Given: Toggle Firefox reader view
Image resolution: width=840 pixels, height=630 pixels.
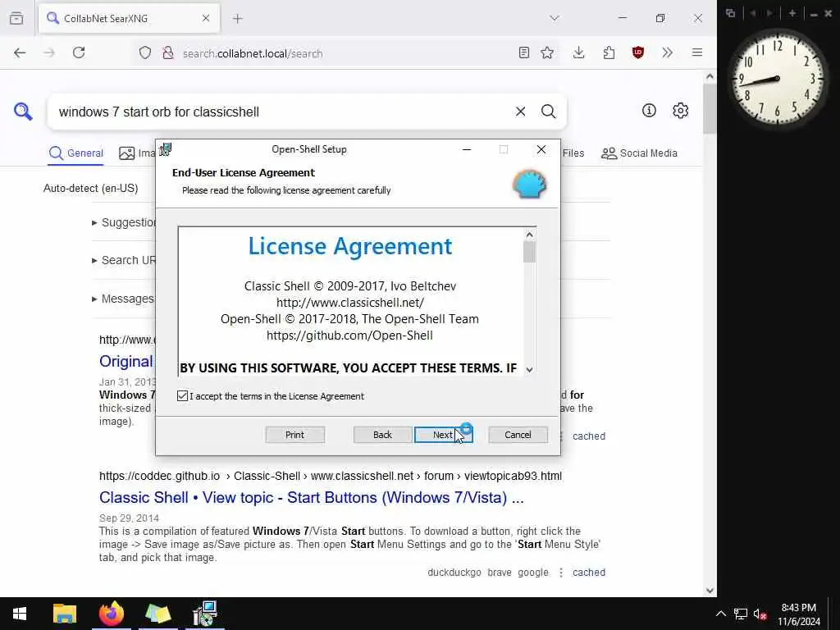Looking at the screenshot, I should point(524,52).
